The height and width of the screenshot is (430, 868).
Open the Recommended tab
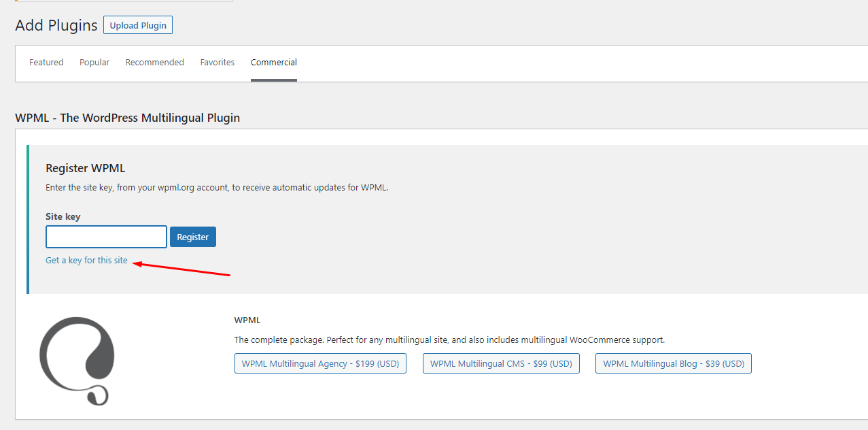tap(155, 63)
